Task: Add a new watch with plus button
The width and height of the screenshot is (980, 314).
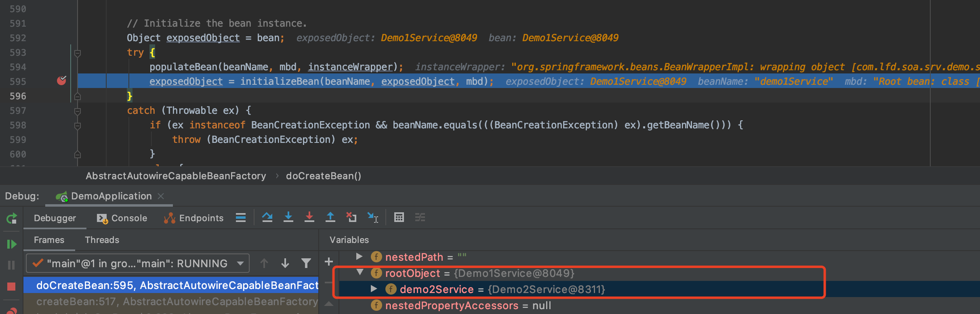Action: pos(329,262)
